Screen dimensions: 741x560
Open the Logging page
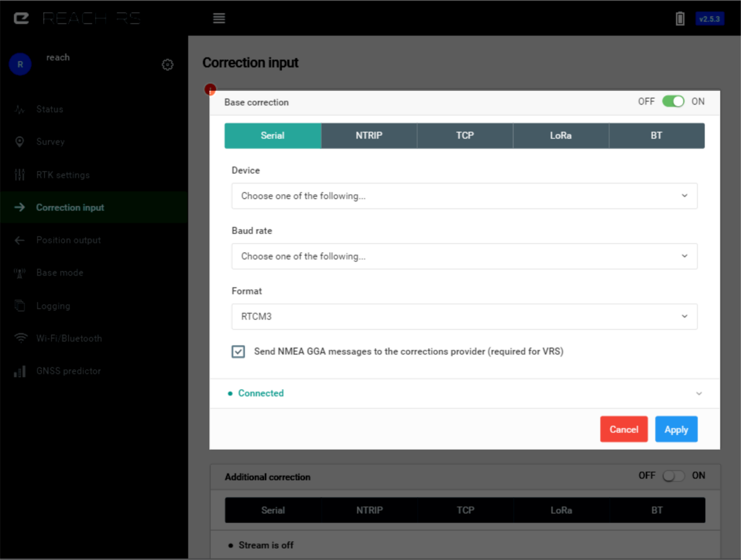[x=94, y=305]
